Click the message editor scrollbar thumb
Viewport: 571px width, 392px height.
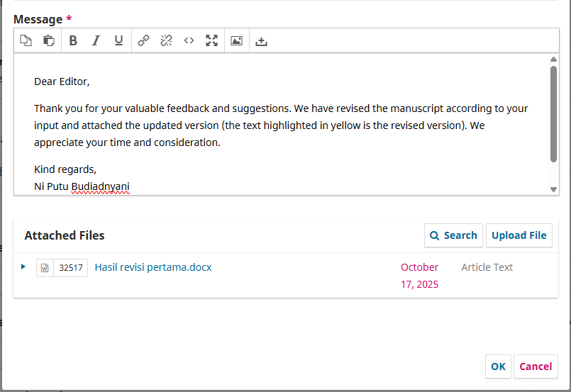(553, 113)
